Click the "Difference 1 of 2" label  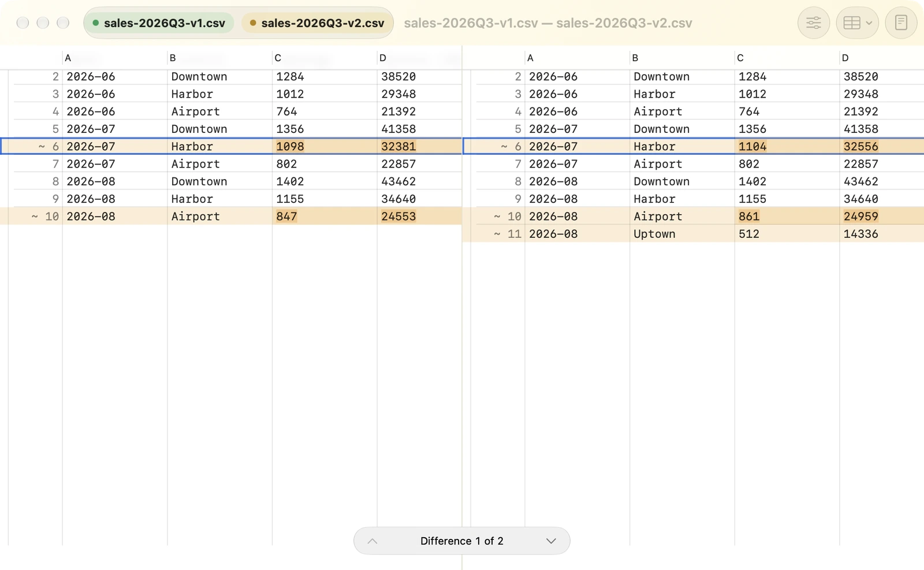click(462, 541)
